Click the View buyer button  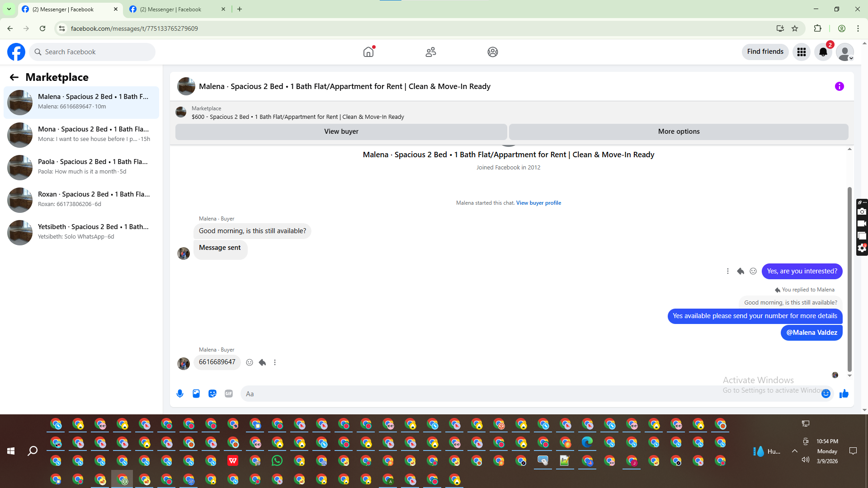(x=341, y=131)
